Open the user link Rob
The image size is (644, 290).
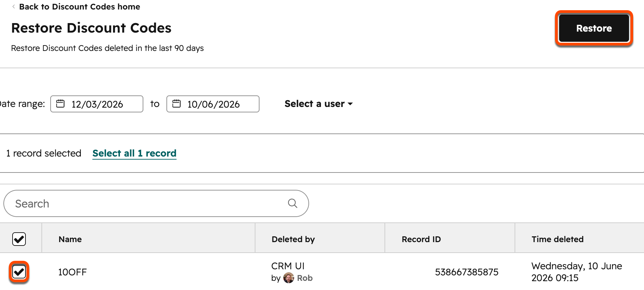coord(305,278)
